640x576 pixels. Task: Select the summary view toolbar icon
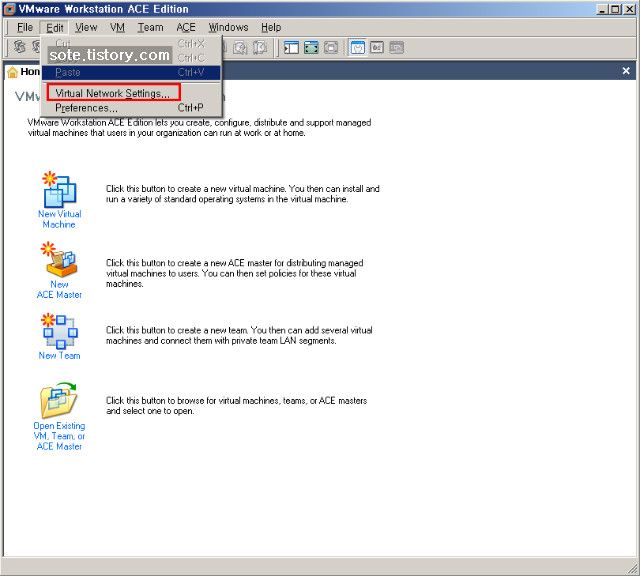pos(358,48)
